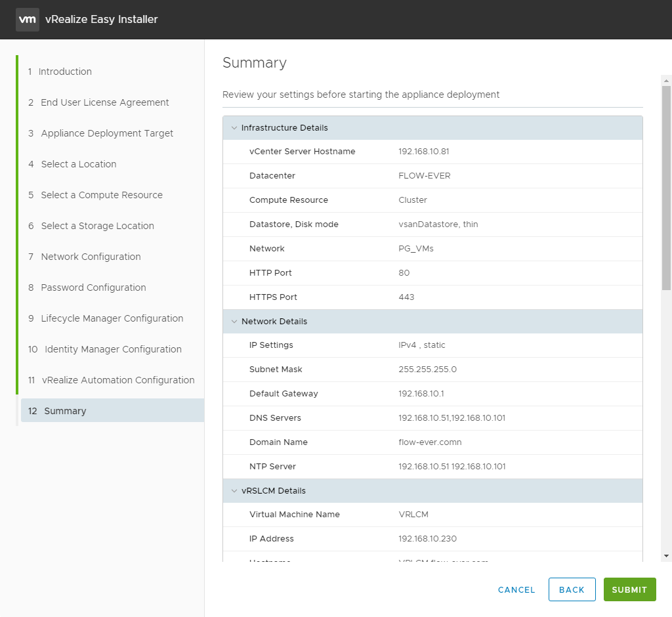Open Select a Storage Location step
Screen dimensions: 672x617
pos(91,226)
